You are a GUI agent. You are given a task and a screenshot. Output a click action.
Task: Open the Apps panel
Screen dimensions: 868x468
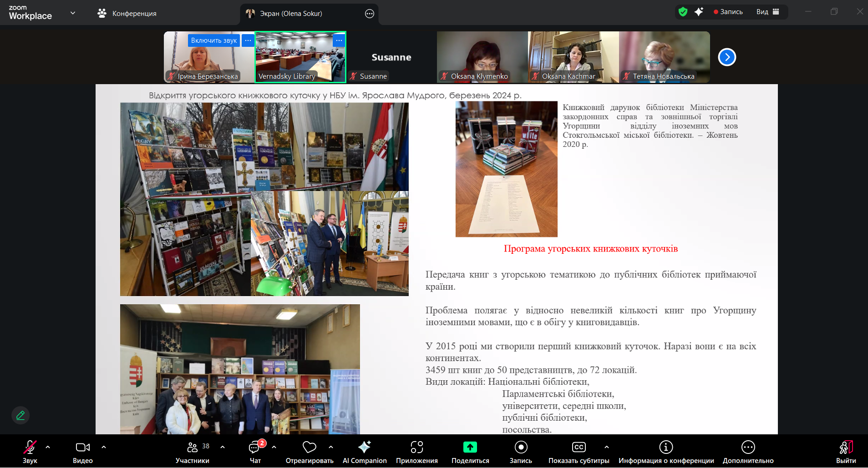click(x=416, y=452)
